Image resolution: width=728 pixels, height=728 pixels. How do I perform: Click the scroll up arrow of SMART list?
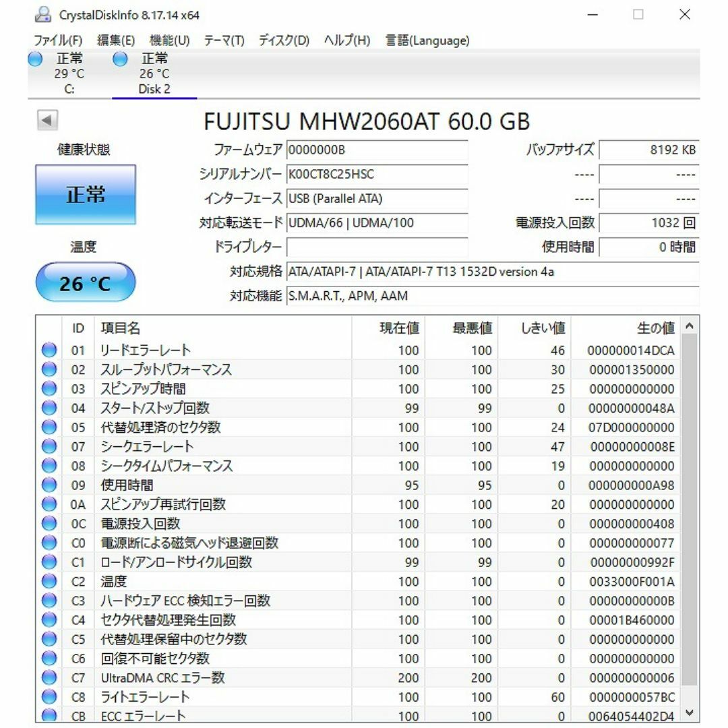coord(690,326)
